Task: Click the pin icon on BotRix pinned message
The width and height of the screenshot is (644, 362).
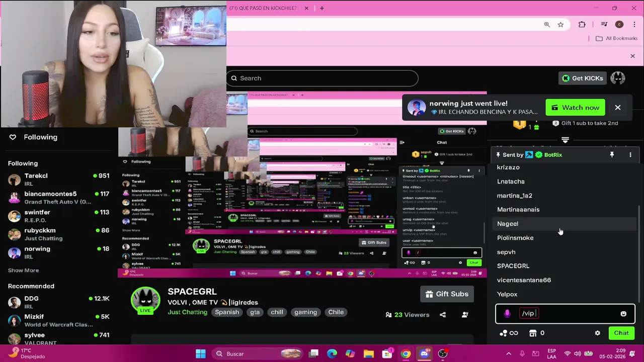Action: 612,155
